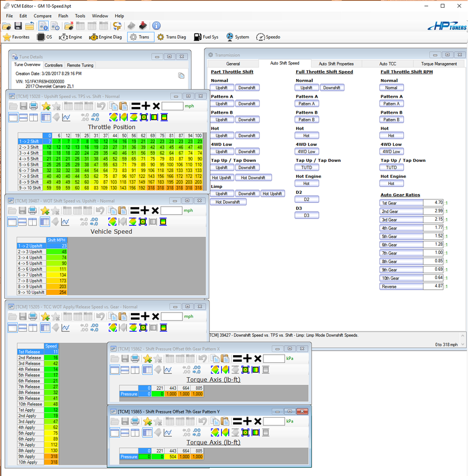Click Normal button under Full Throttle Shift RPM
This screenshot has width=468, height=476.
tap(391, 87)
